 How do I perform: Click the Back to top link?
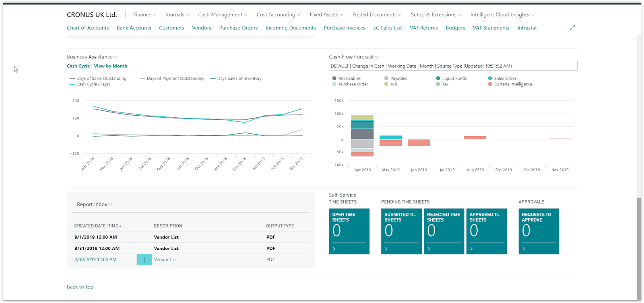click(x=80, y=287)
